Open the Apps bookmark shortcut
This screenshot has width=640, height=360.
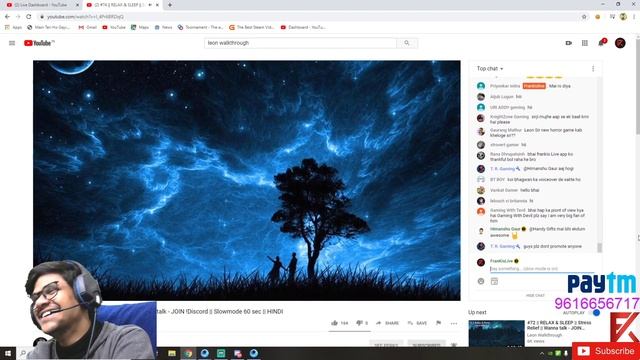click(13, 27)
